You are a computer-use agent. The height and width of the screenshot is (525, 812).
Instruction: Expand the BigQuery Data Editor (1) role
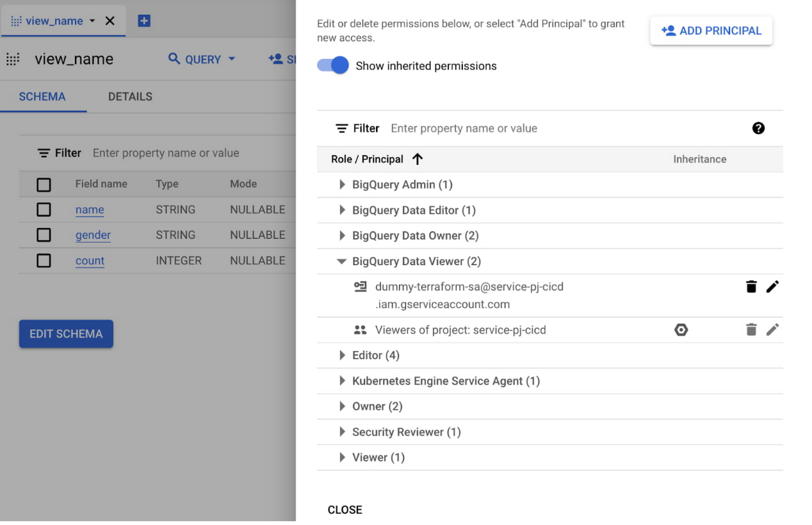coord(342,210)
